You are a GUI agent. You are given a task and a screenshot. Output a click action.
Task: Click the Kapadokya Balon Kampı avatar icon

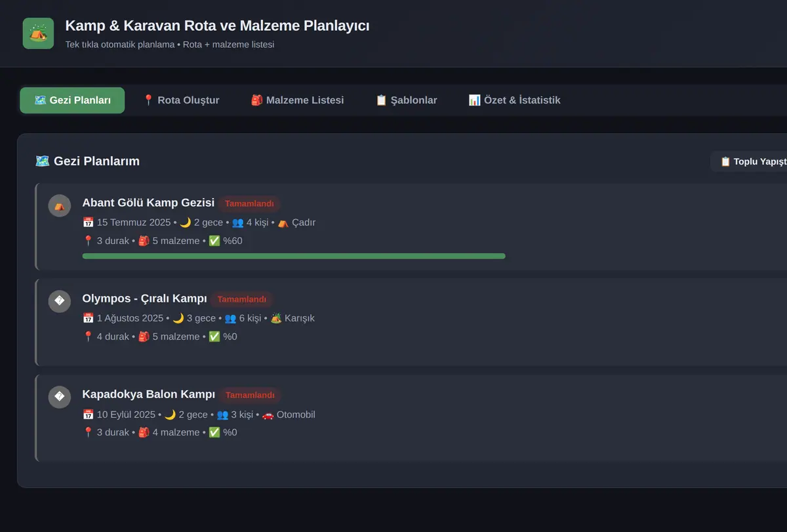59,397
